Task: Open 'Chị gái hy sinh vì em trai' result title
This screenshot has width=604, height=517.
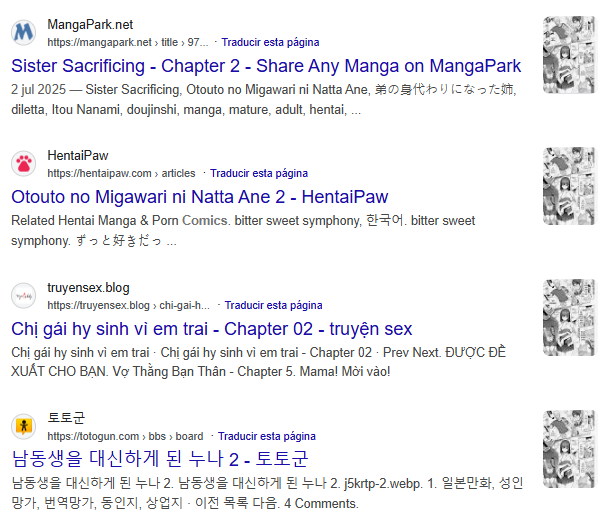Action: 211,329
